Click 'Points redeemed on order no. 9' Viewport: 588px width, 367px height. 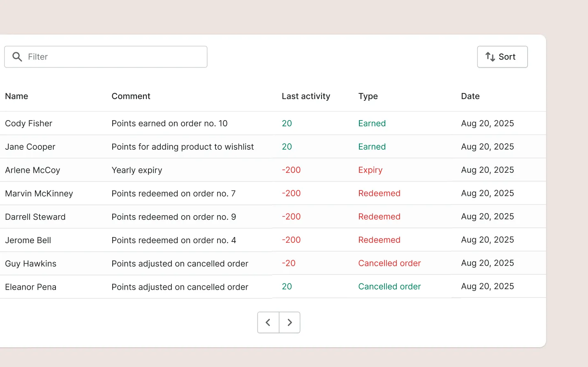[174, 217]
